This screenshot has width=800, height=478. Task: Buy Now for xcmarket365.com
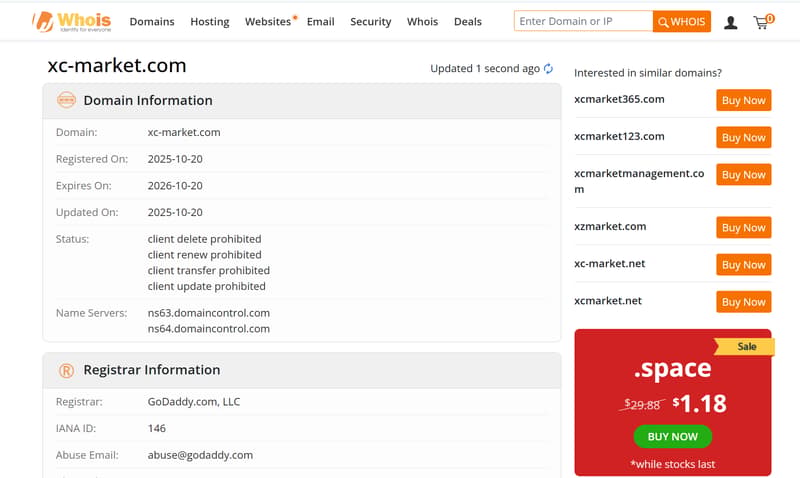[743, 100]
